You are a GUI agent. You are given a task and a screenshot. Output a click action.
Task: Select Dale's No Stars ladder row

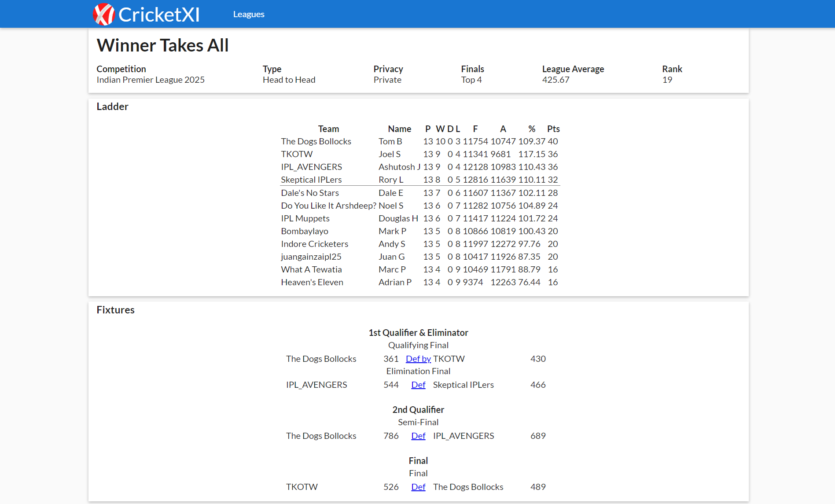pos(419,193)
